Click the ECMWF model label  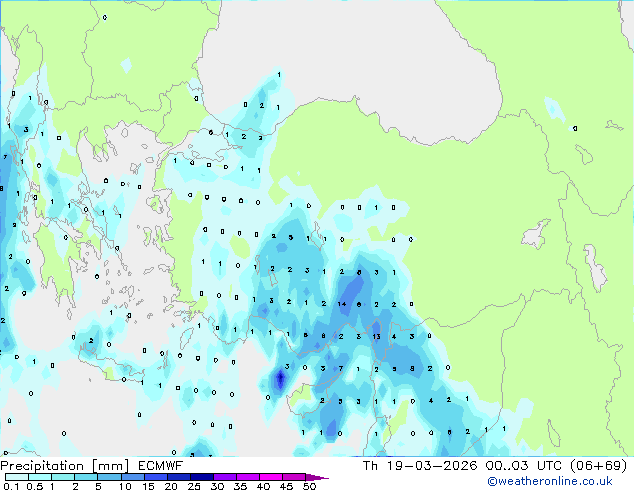pyautogui.click(x=161, y=466)
